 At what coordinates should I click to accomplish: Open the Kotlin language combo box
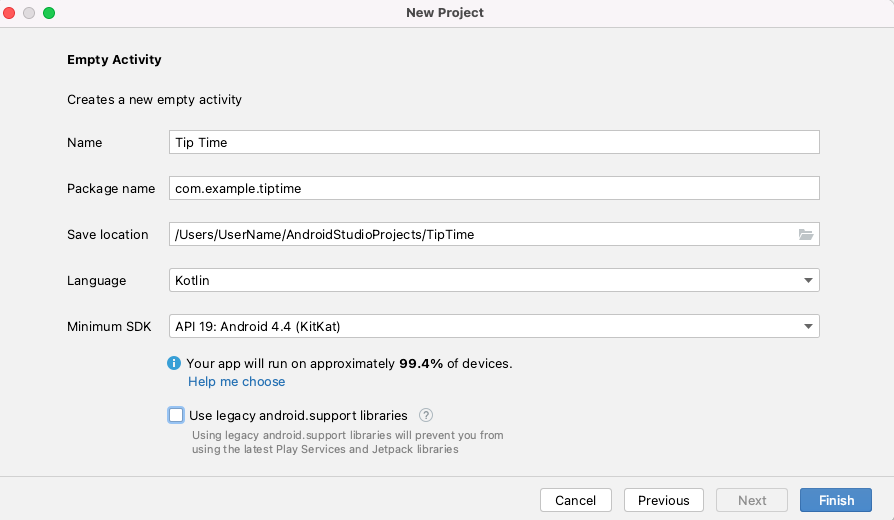(x=480, y=281)
